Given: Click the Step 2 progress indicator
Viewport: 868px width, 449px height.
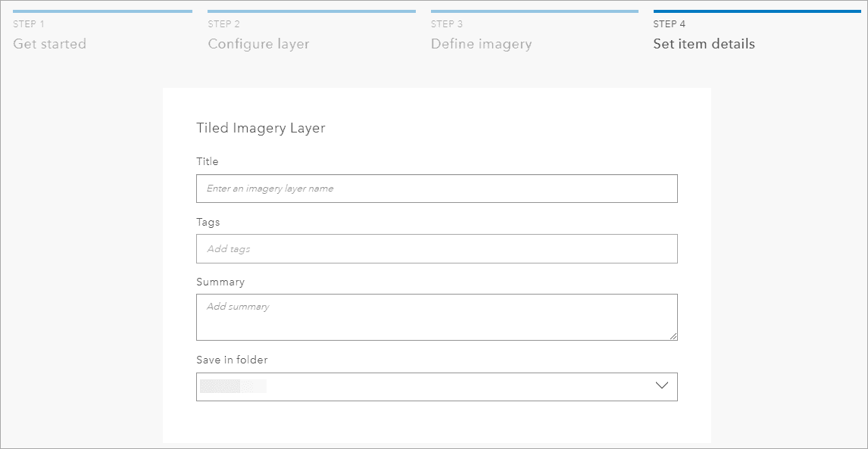Looking at the screenshot, I should [311, 11].
